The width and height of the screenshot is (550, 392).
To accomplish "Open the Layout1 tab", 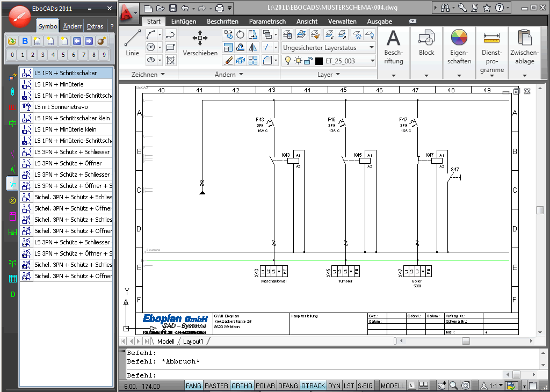I will click(193, 342).
